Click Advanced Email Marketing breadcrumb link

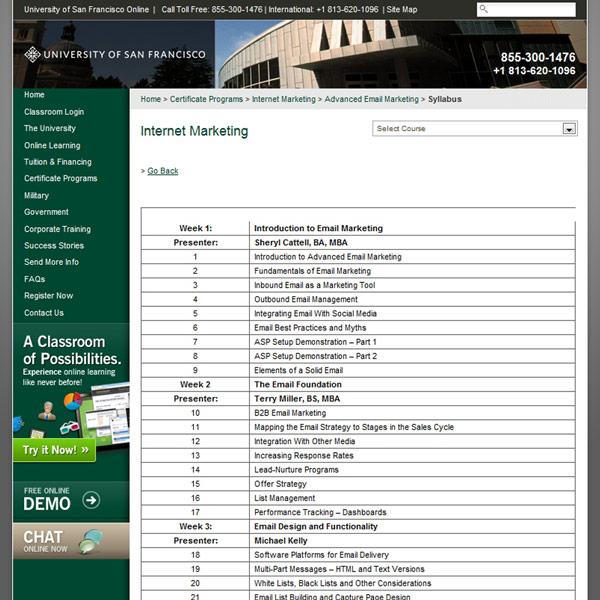pyautogui.click(x=371, y=100)
